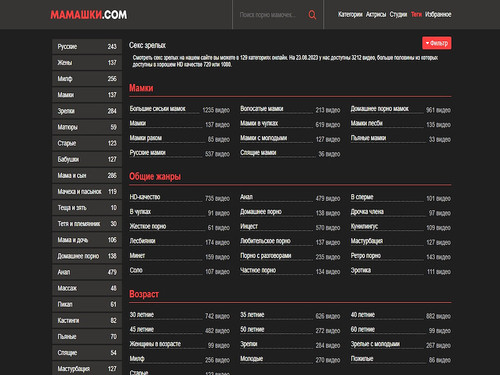The width and height of the screenshot is (500, 375).
Task: Open the 30 летние age tag
Action: point(142,315)
